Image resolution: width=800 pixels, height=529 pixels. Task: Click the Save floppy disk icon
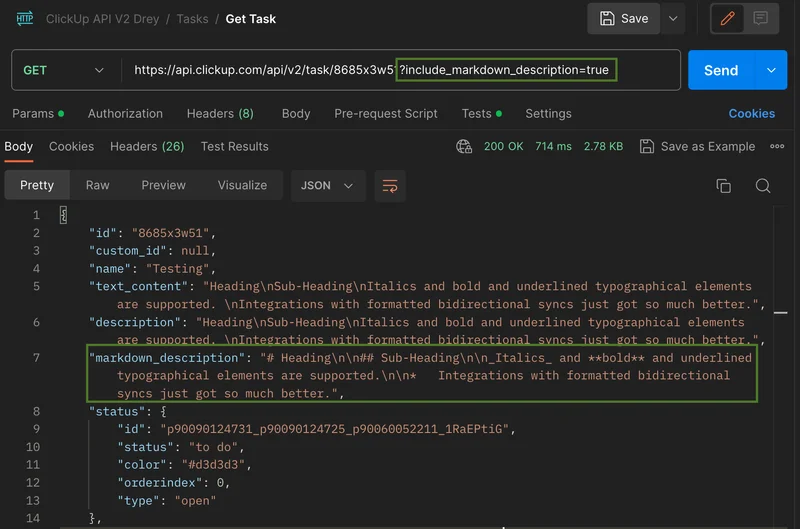607,19
